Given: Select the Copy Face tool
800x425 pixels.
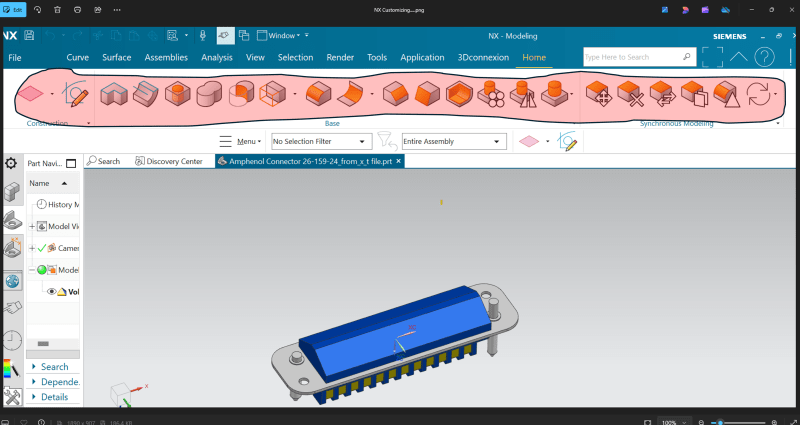Looking at the screenshot, I should pos(694,94).
